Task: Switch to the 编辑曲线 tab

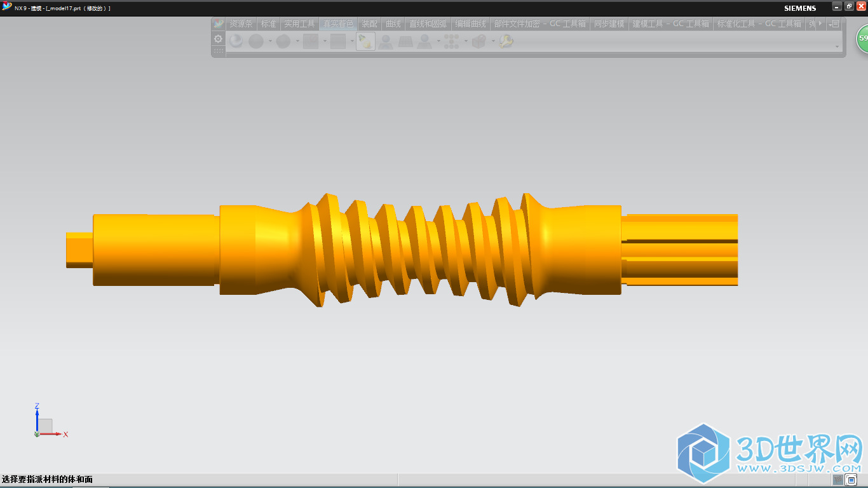Action: 471,24
